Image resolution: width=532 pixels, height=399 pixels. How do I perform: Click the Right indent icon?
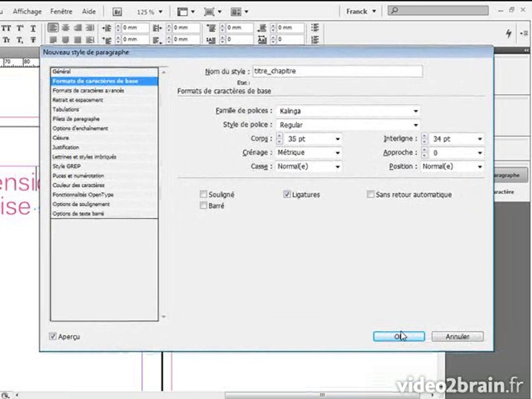point(157,28)
